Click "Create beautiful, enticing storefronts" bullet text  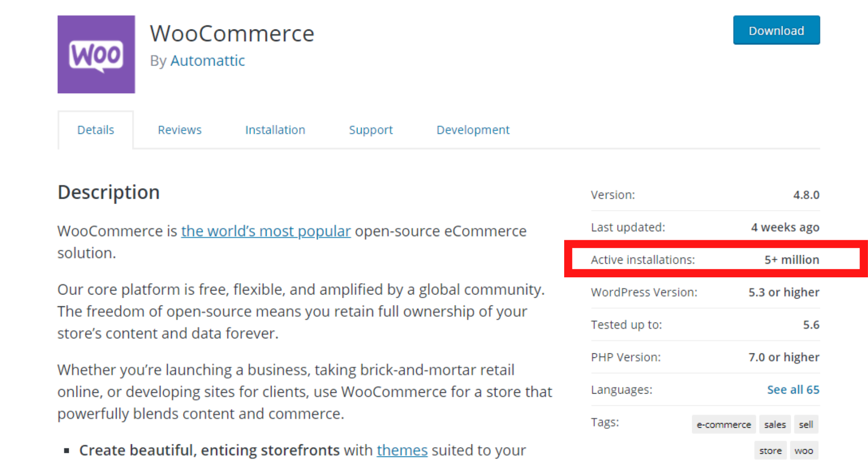209,450
